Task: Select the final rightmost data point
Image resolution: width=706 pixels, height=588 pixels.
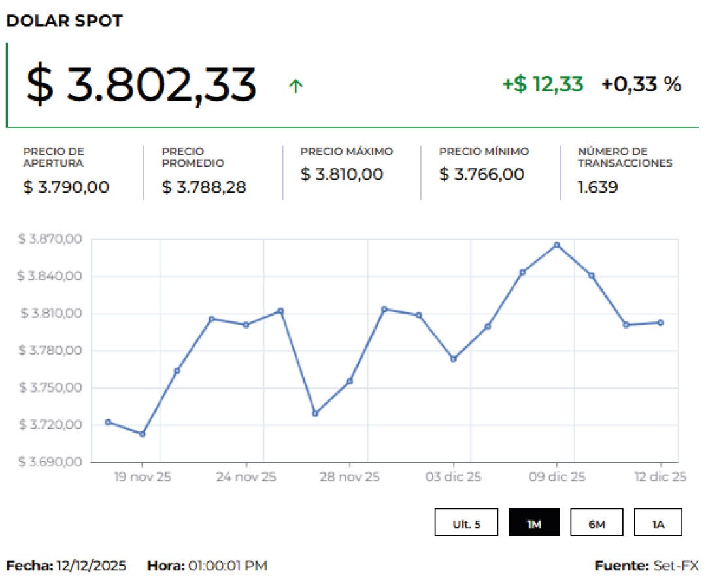Action: (x=660, y=323)
